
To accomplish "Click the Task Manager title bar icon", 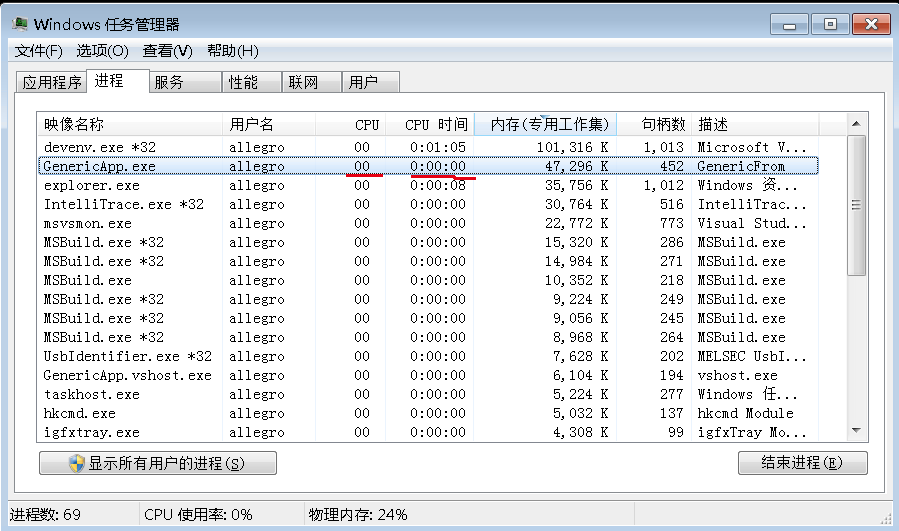I will click(x=19, y=24).
